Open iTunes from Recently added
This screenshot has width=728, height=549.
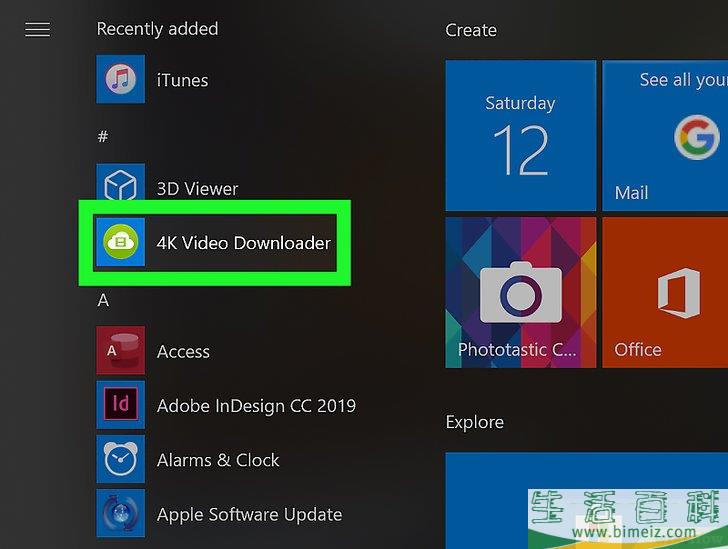pos(182,80)
